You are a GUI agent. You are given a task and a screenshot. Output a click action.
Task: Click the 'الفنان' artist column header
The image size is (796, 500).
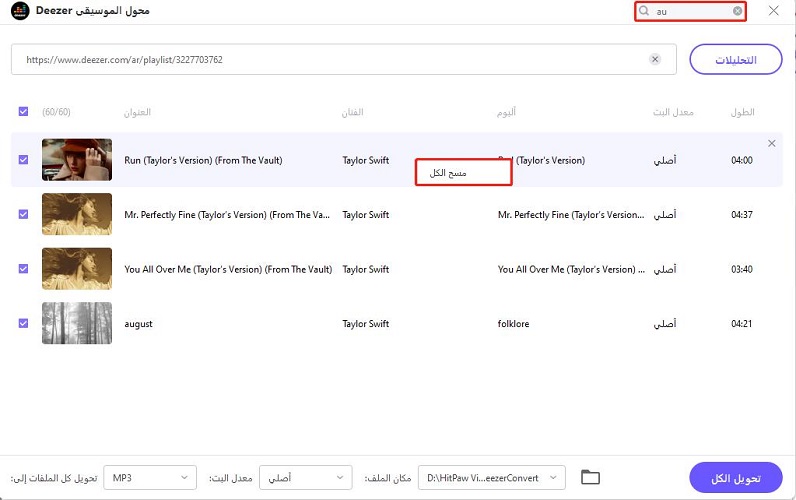coord(352,112)
